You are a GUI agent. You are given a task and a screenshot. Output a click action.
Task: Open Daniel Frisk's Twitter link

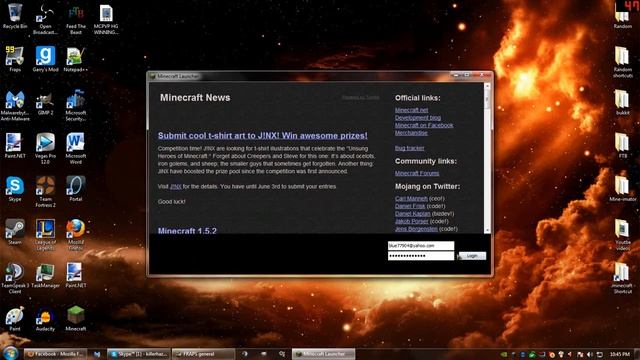coord(410,206)
